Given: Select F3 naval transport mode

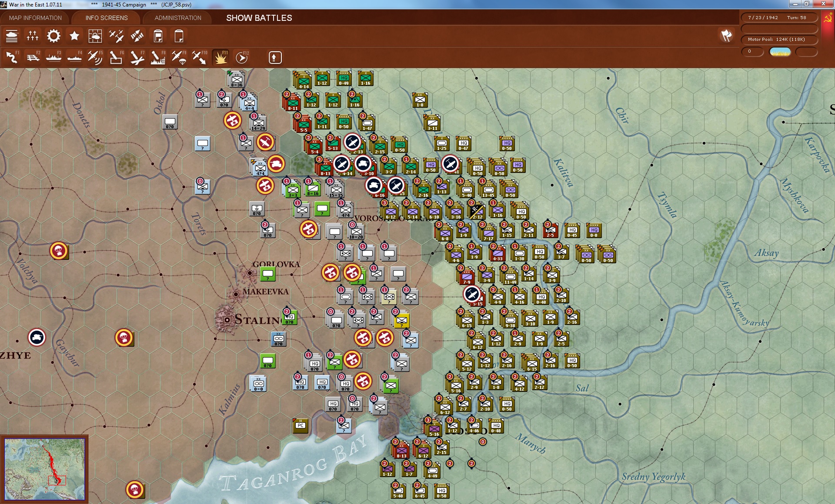Looking at the screenshot, I should click(53, 57).
